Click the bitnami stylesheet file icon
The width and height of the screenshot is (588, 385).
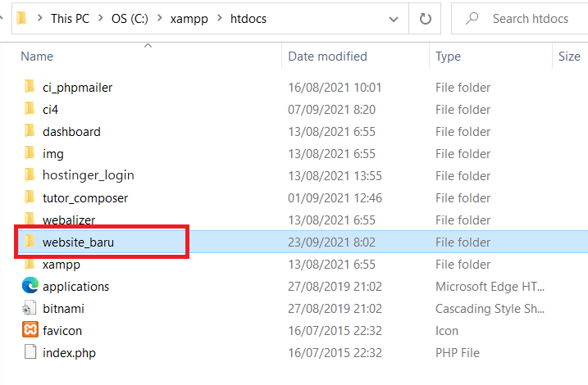[30, 309]
